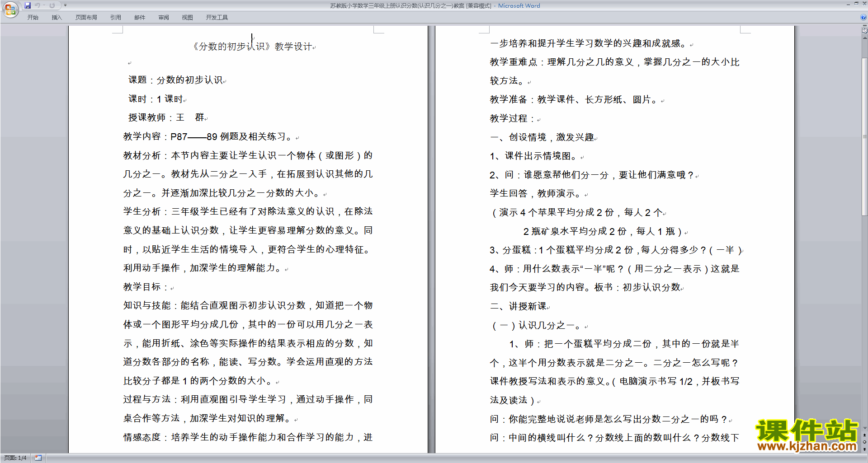
Task: Switch to the 引用 tab
Action: 116,18
